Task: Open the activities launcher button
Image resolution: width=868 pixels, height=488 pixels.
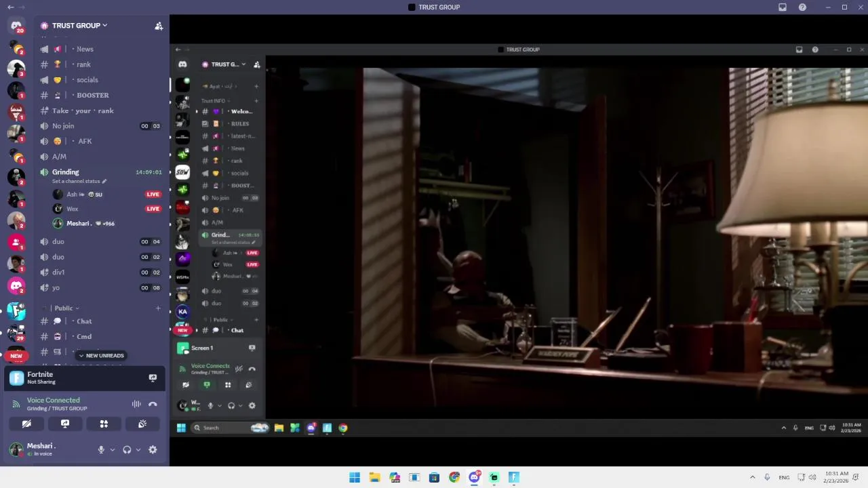Action: click(104, 424)
